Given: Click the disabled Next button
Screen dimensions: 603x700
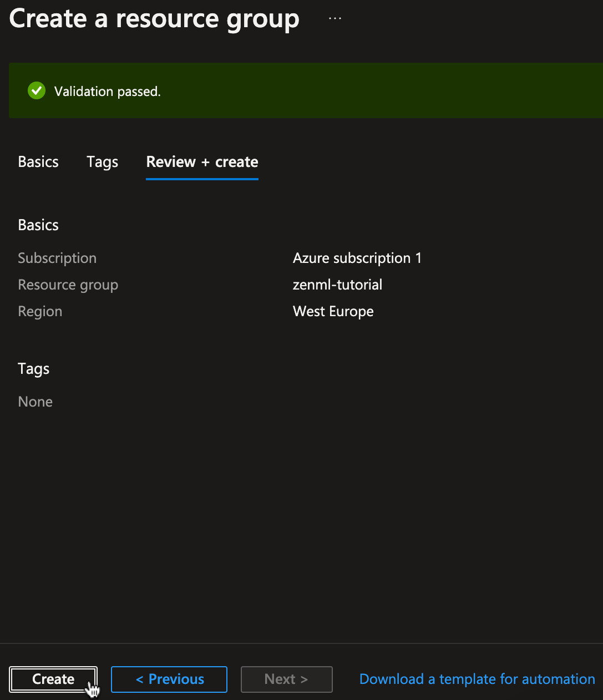Looking at the screenshot, I should [286, 679].
